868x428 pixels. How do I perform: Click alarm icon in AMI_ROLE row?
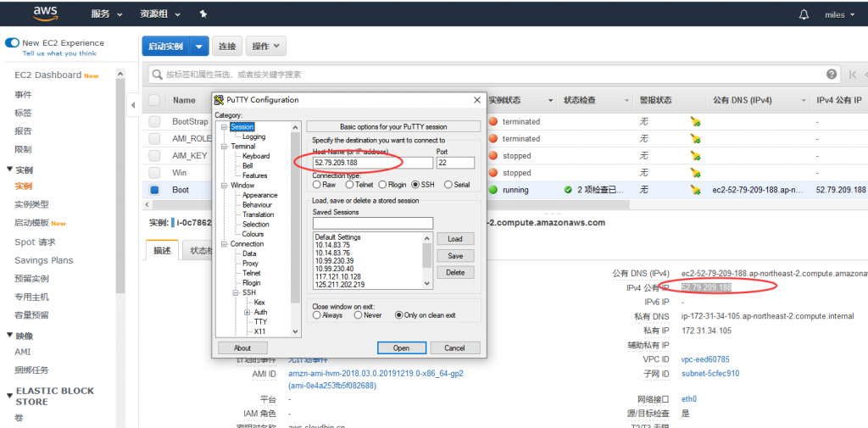696,139
